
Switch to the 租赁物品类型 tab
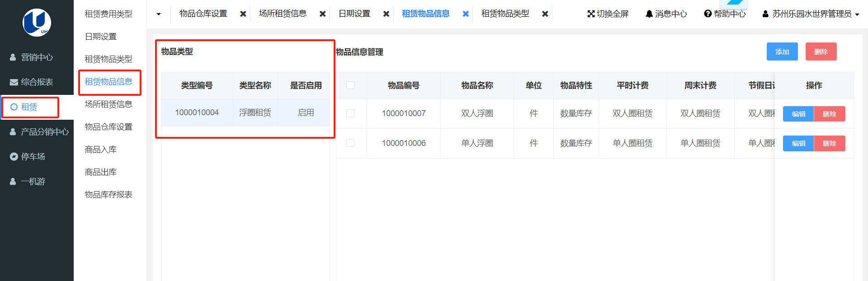tap(505, 14)
